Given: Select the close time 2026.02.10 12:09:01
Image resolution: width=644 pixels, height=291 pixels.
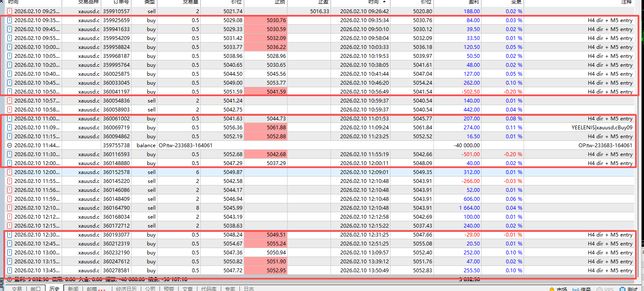Looking at the screenshot, I should (365, 172).
